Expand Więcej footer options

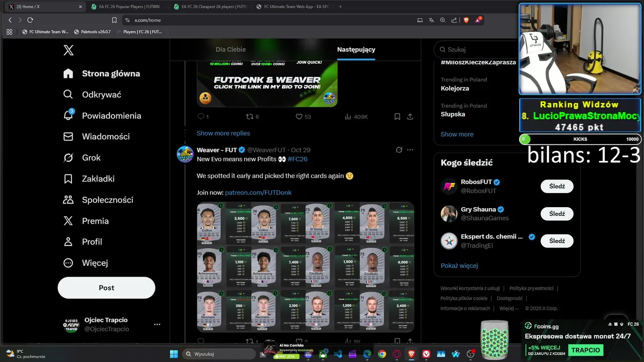pyautogui.click(x=509, y=308)
